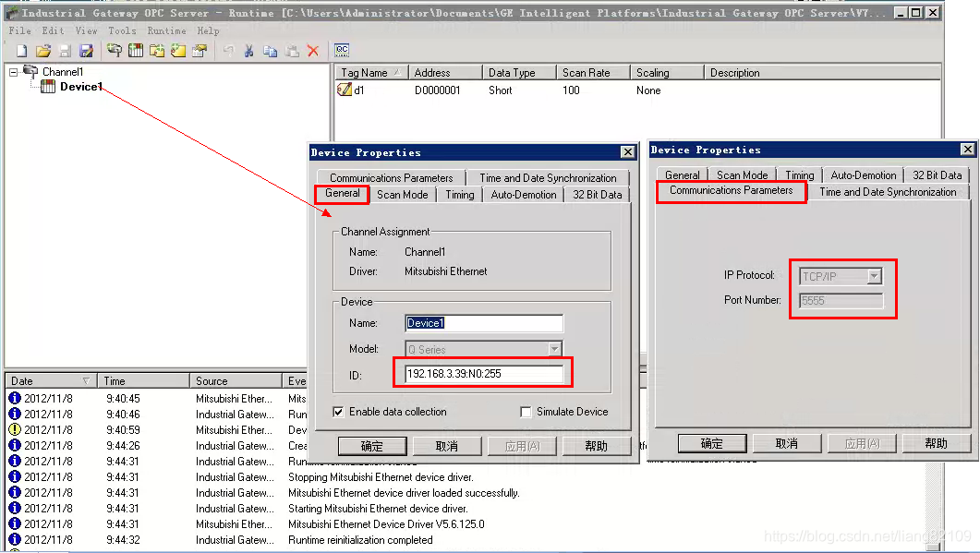This screenshot has height=553, width=980.
Task: Click the Paste clipboard icon
Action: (x=292, y=51)
